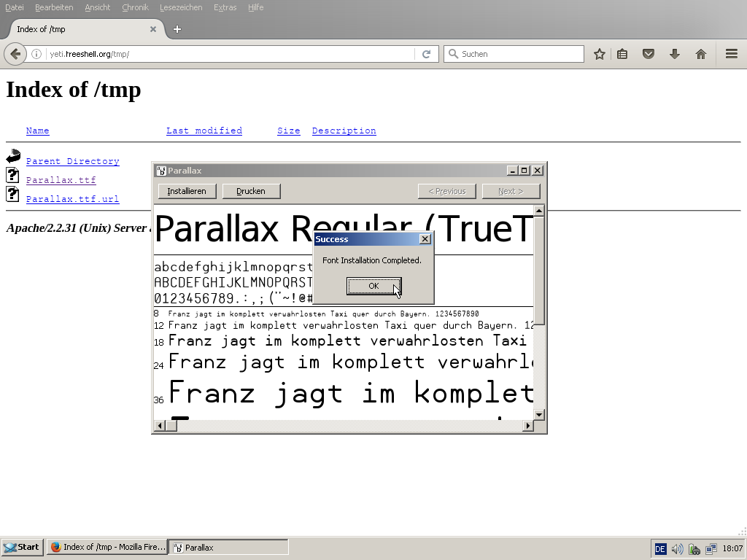Viewport: 747px width, 560px height.
Task: Open the bookmarks list icon
Action: [x=622, y=54]
